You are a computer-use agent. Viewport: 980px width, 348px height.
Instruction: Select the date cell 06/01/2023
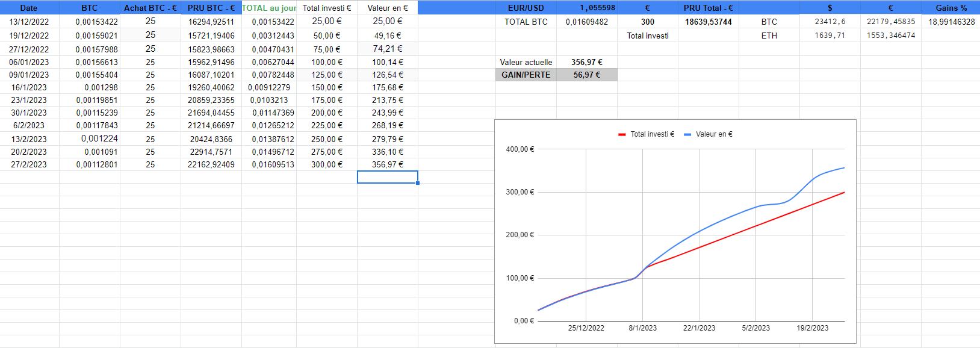(x=29, y=62)
